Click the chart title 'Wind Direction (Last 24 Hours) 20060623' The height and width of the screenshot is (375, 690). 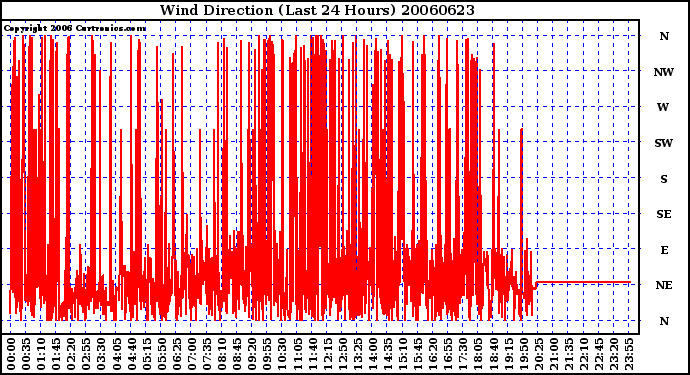point(317,10)
